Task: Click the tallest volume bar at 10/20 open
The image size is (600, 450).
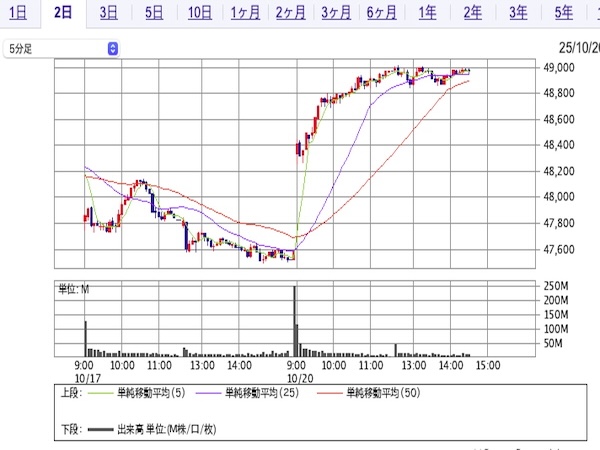Action: click(x=295, y=320)
